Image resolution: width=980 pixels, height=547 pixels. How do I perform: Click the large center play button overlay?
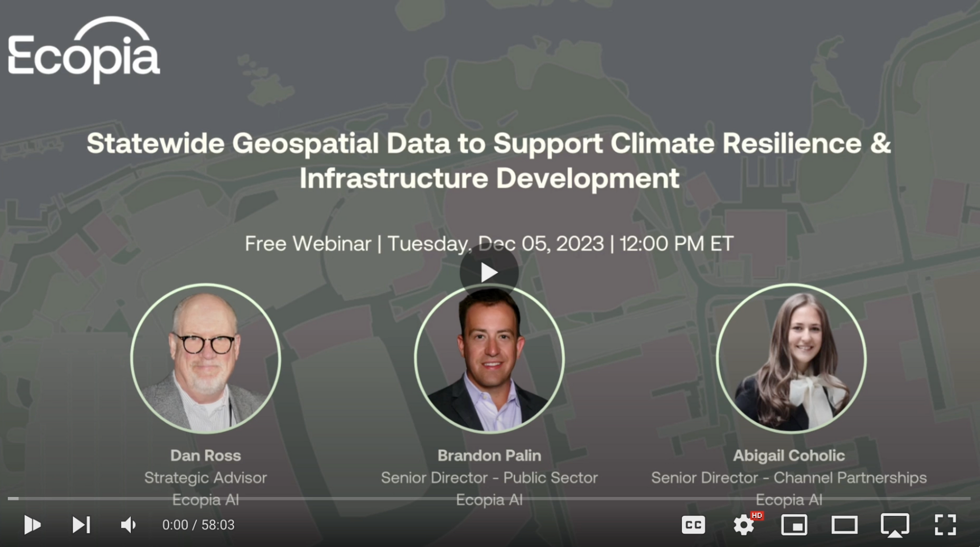pos(489,272)
